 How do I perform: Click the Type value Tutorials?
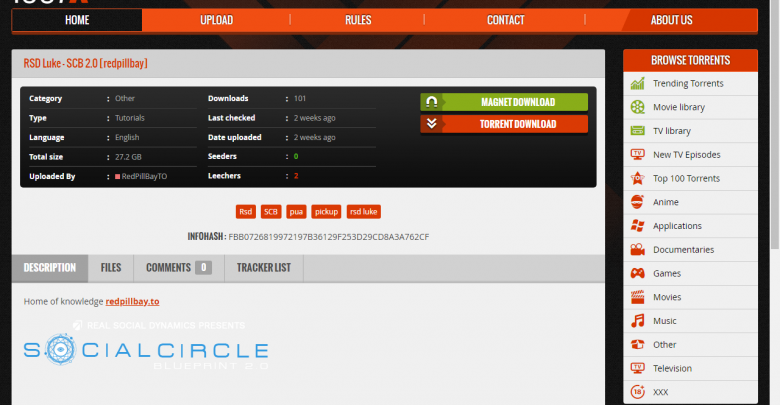point(130,118)
